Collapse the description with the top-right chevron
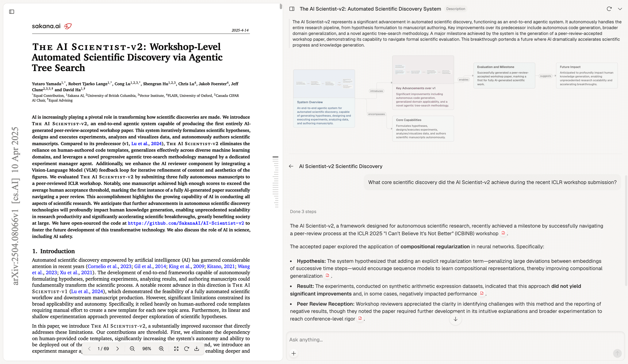 coord(620,9)
